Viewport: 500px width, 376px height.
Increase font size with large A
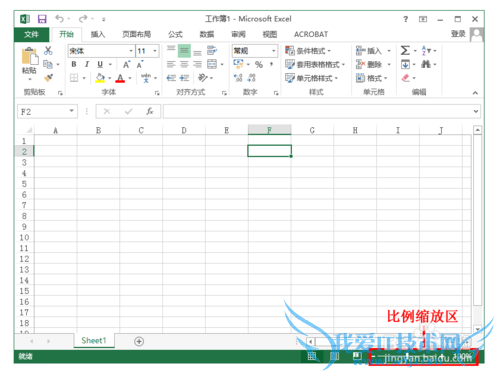[x=126, y=64]
